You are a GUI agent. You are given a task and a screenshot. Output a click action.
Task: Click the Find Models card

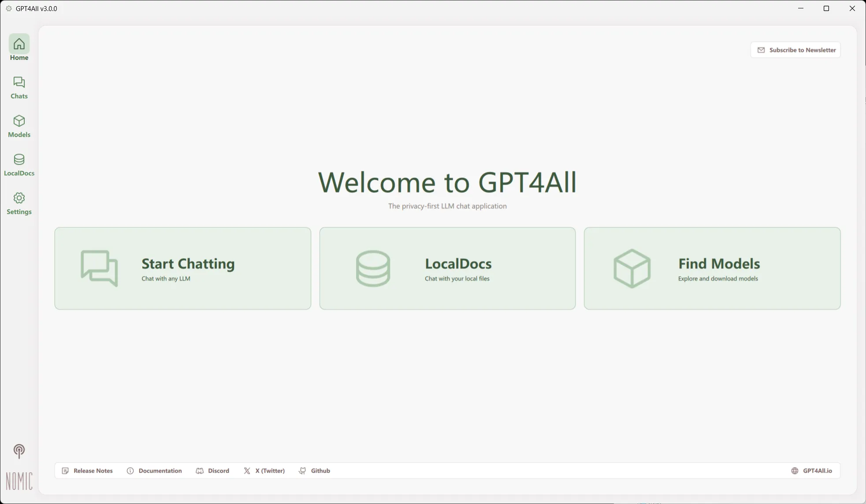(712, 268)
